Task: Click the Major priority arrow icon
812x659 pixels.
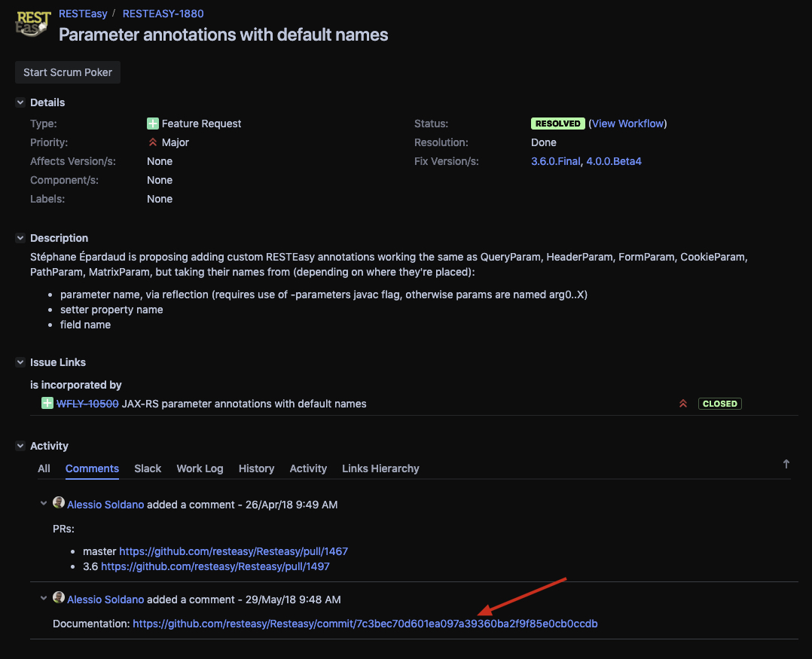Action: (153, 142)
